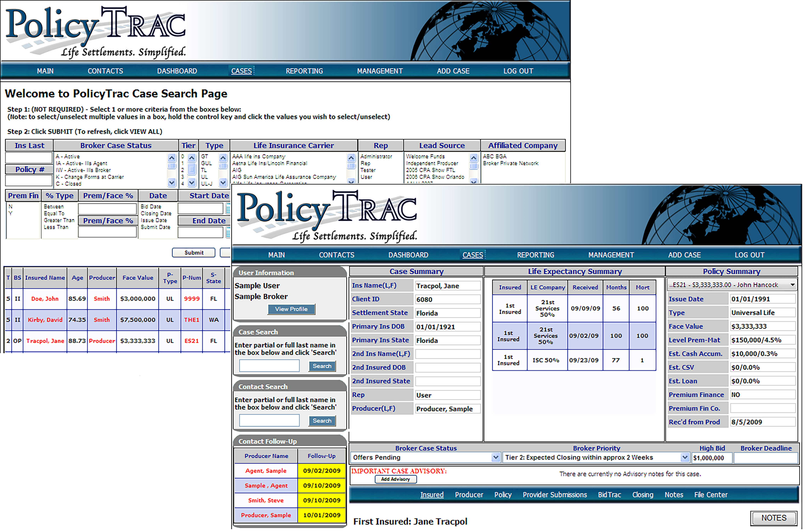Open MANAGEMENT in front case detail window

(611, 255)
